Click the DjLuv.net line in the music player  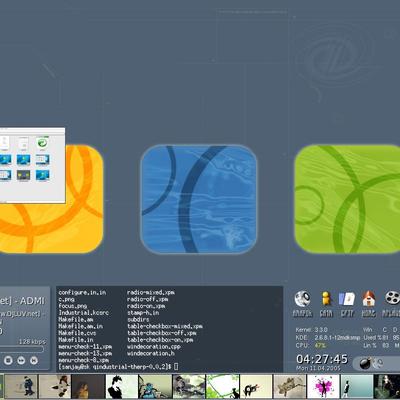click(x=23, y=314)
